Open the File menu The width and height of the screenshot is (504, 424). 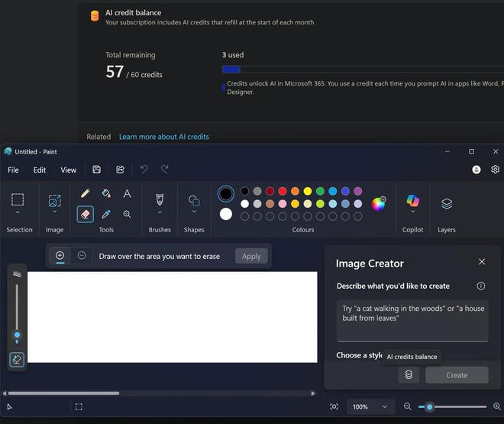click(x=13, y=170)
